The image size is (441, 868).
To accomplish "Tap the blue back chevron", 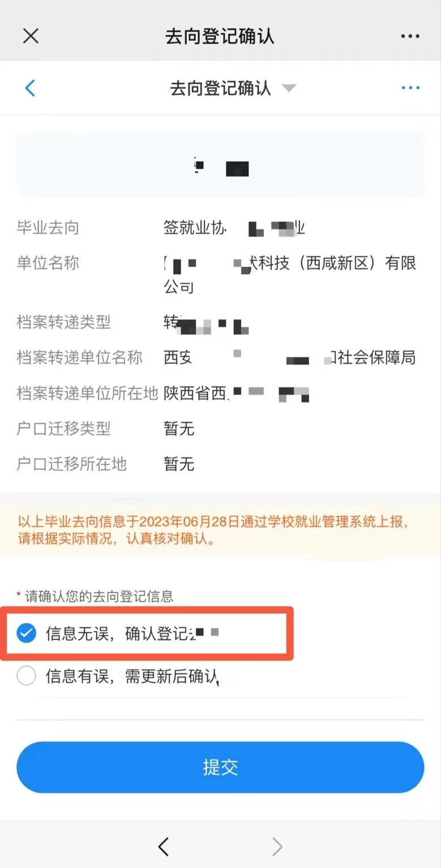I will pos(30,88).
